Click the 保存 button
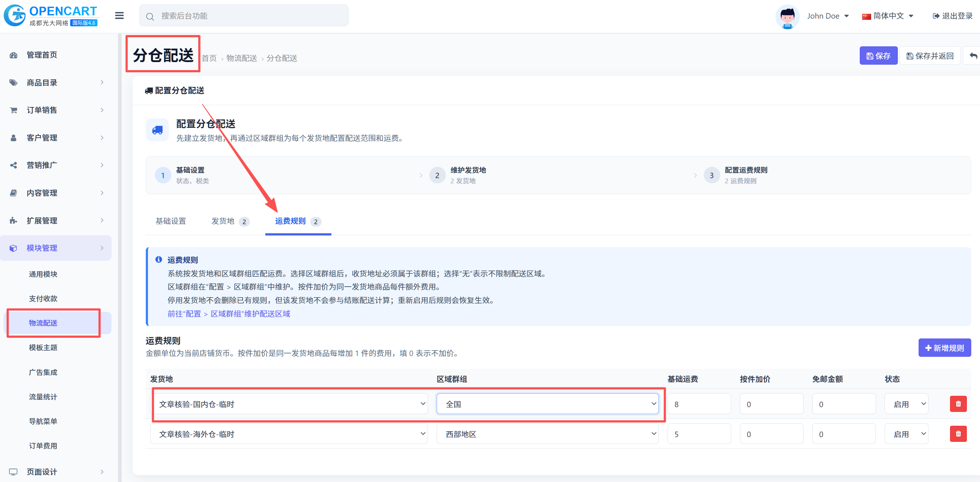980x482 pixels. (878, 56)
